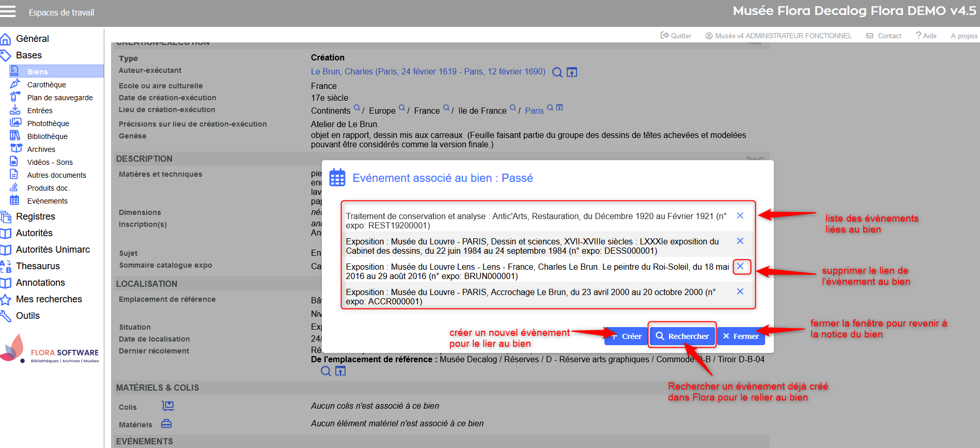Click Quitter to log out
The width and height of the screenshot is (980, 448).
676,36
